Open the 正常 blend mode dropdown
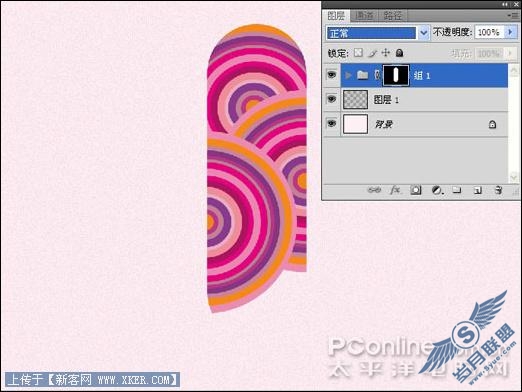The width and height of the screenshot is (522, 392). coord(377,33)
